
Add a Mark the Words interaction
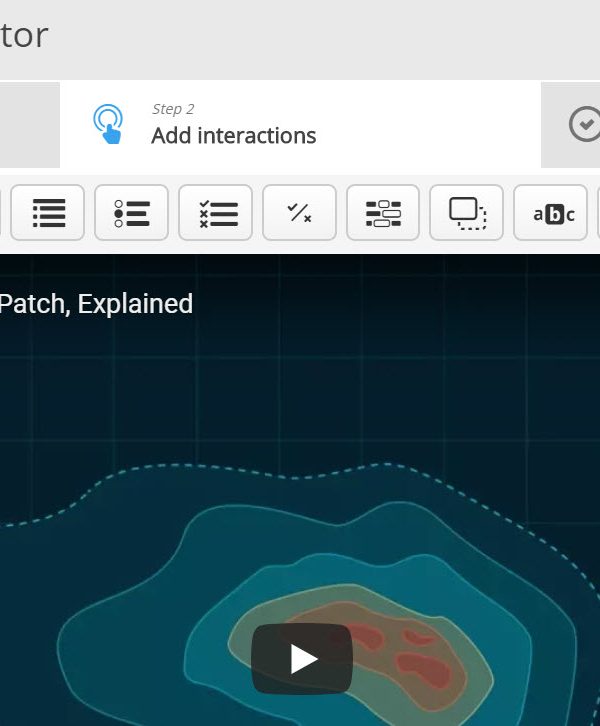point(550,213)
